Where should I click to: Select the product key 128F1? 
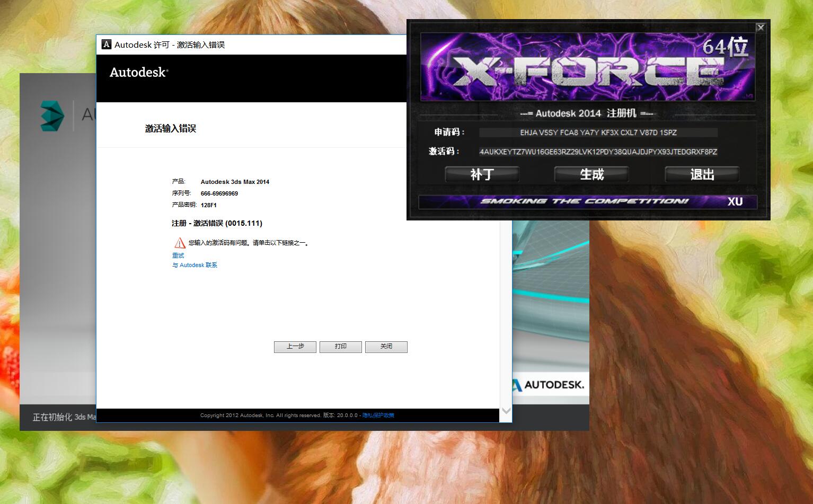pos(209,205)
